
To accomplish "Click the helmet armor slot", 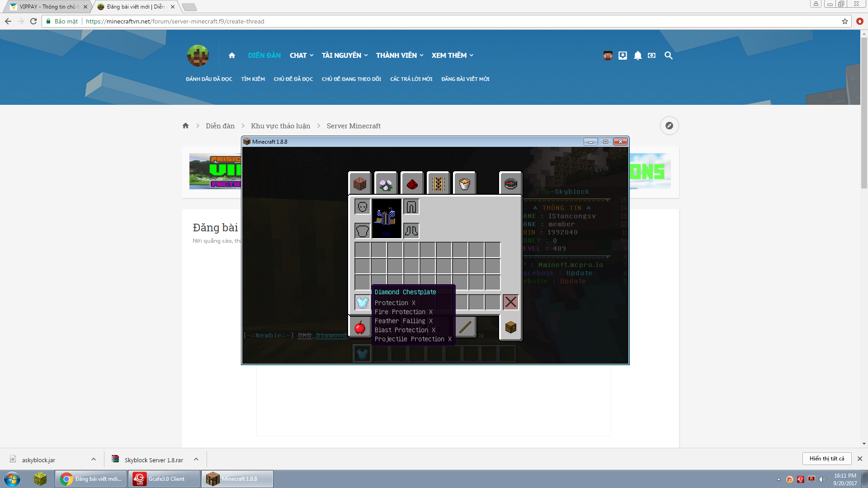I will [x=362, y=207].
